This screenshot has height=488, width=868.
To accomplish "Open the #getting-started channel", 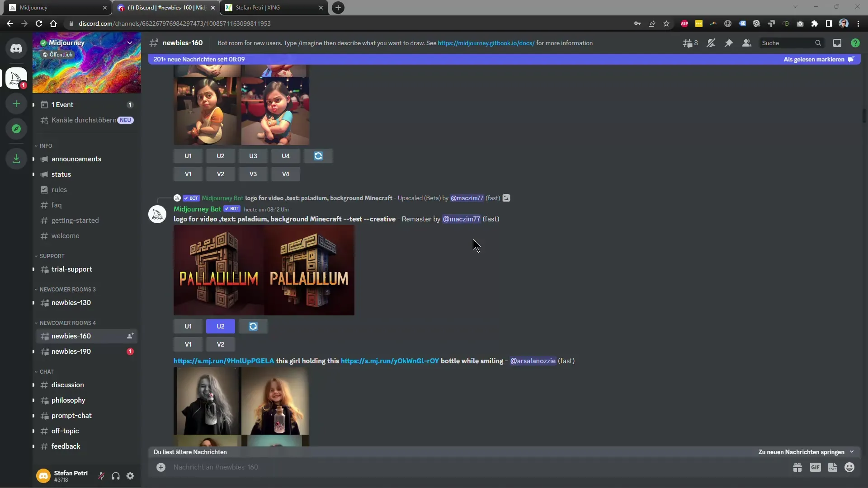I will pyautogui.click(x=75, y=220).
